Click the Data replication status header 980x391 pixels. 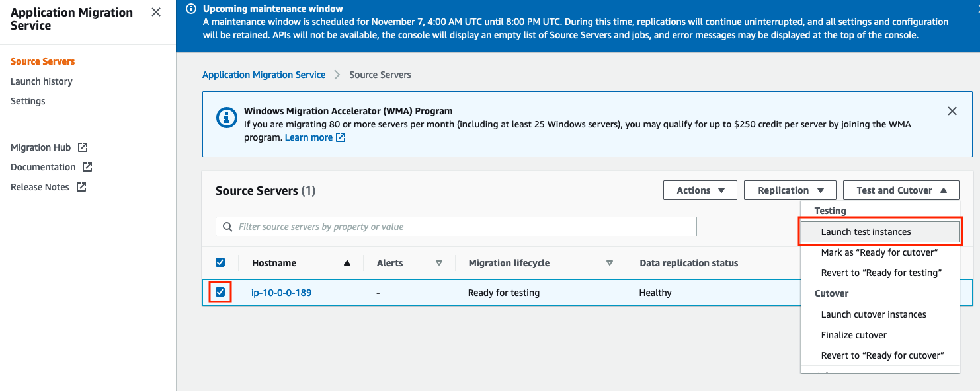point(689,263)
